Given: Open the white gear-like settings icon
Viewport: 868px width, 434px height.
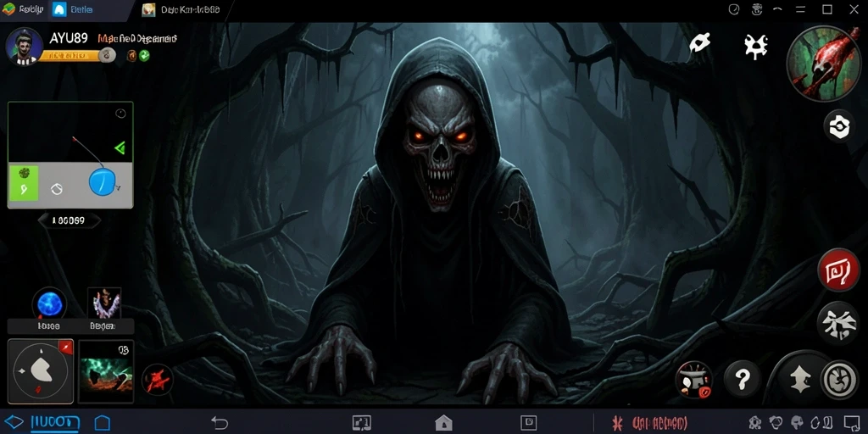Looking at the screenshot, I should (755, 46).
